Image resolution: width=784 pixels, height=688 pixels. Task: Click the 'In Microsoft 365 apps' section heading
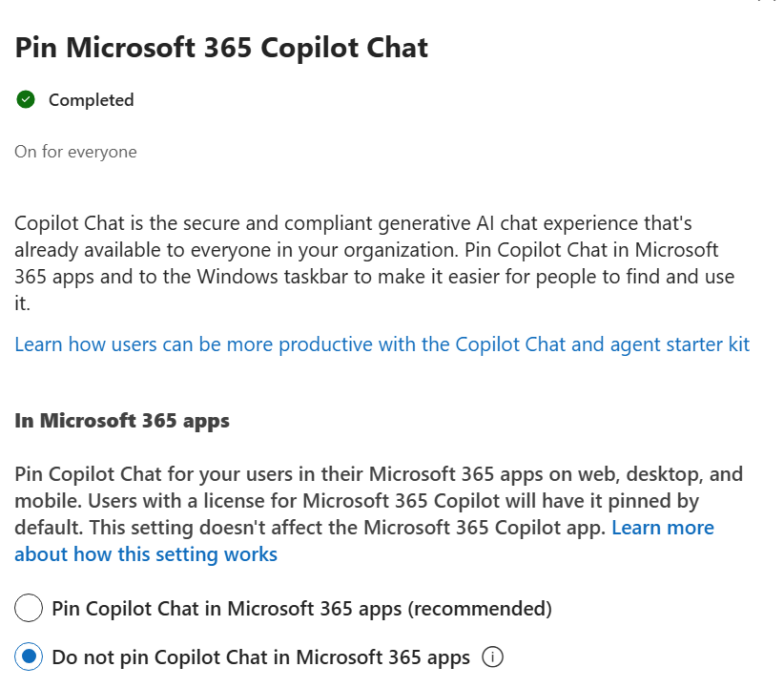coord(122,421)
